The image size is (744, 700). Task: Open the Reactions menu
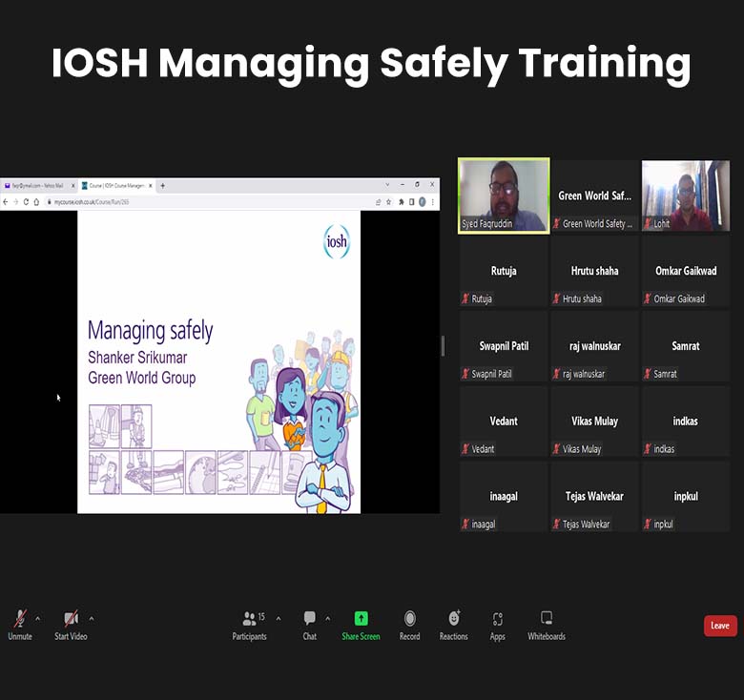(453, 619)
